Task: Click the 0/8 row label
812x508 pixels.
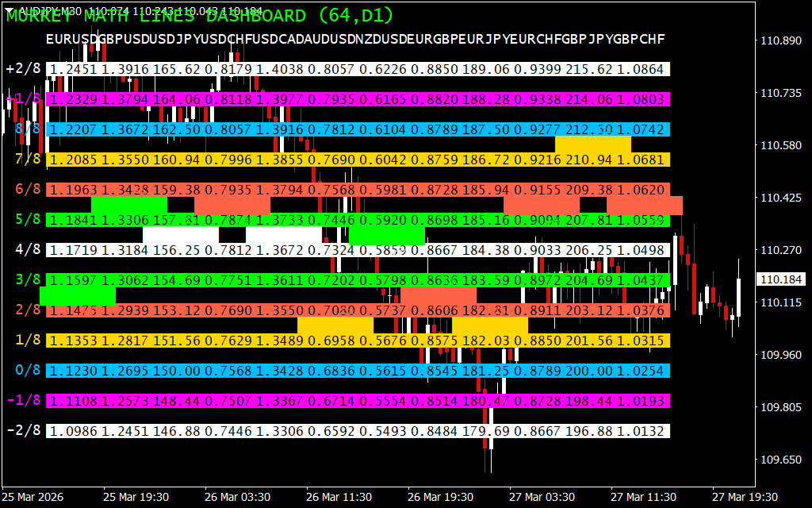Action: click(28, 370)
